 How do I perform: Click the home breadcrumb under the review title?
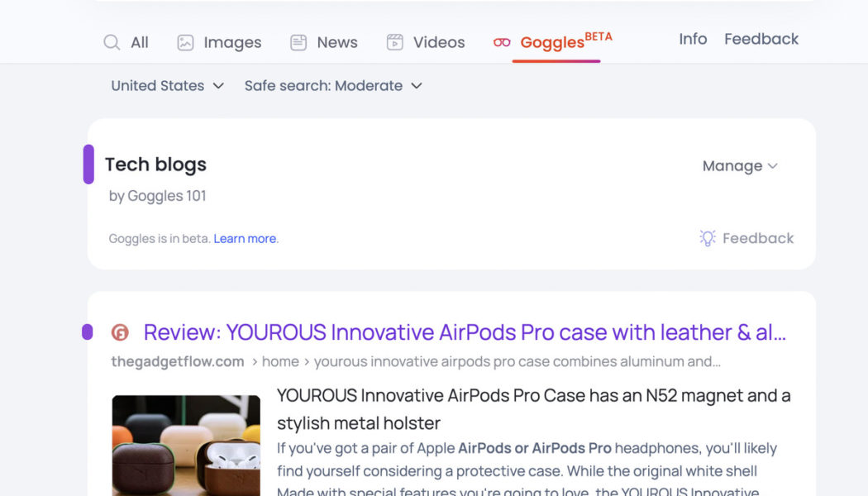pyautogui.click(x=281, y=361)
